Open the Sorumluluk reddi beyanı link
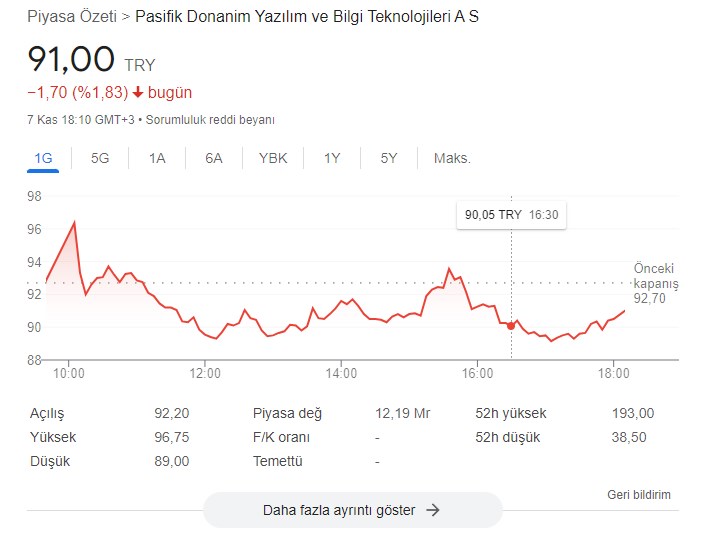The width and height of the screenshot is (727, 550). tap(210, 120)
